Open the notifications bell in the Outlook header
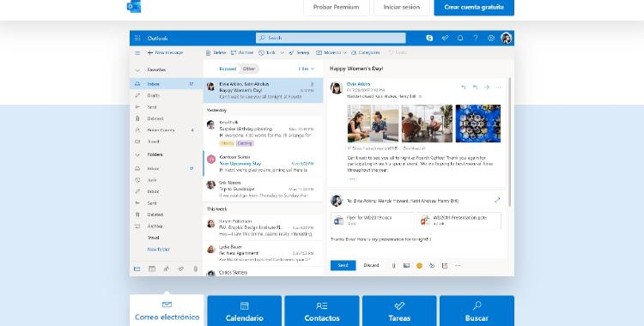Screen dimensions: 644x326 [x=460, y=39]
